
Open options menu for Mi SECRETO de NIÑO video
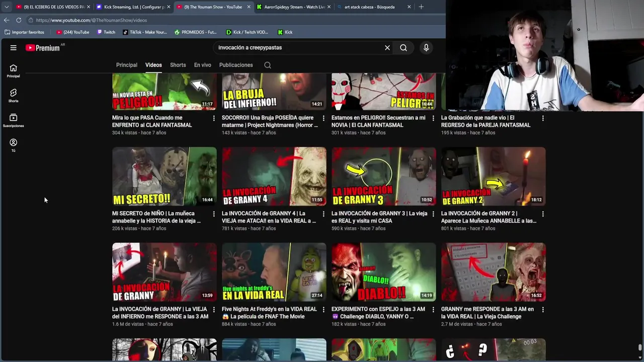214,214
